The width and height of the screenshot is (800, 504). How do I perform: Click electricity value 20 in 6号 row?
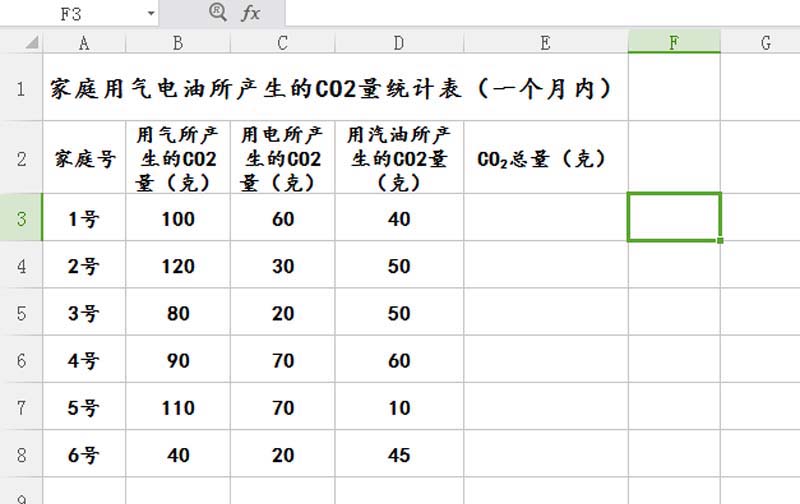[x=283, y=453]
